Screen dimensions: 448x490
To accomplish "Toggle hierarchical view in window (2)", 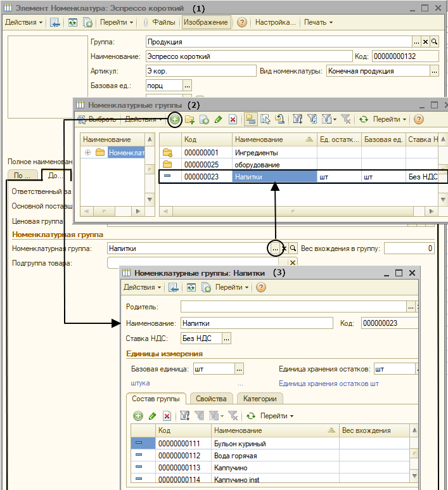I will coord(250,119).
